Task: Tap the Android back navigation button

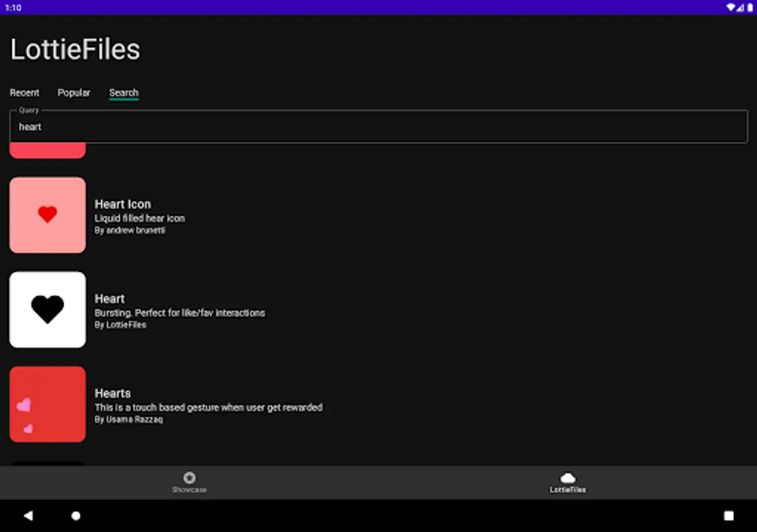Action: click(28, 515)
